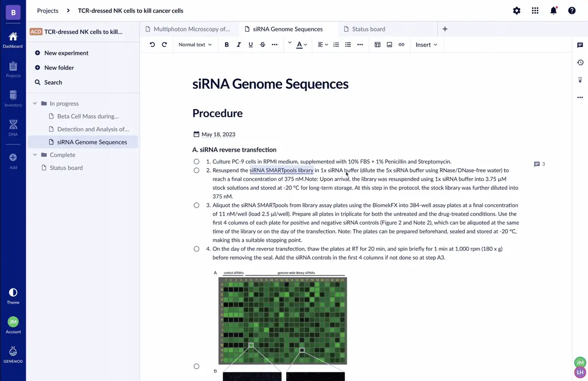Viewport: 588px width, 381px height.
Task: Check the step 3 aliquot circle
Action: coord(196,205)
